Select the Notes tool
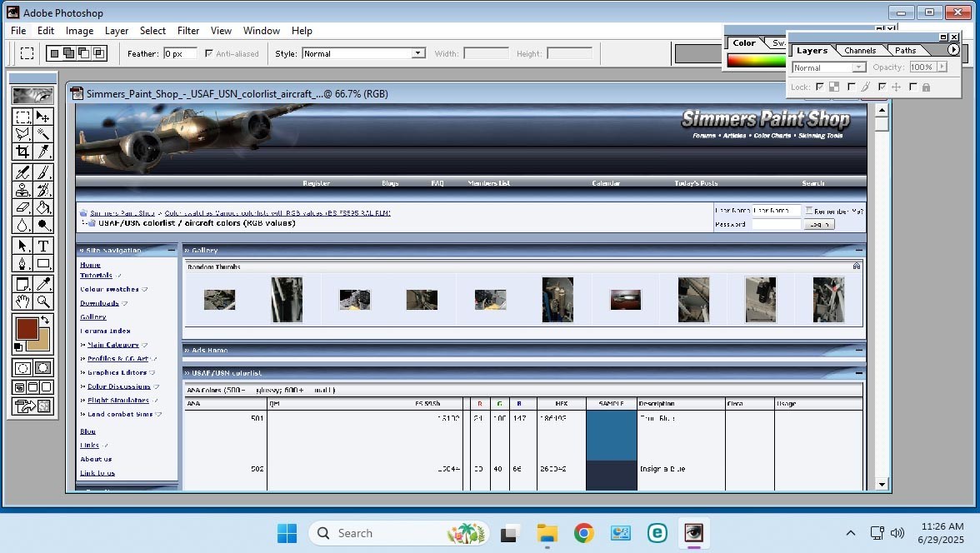980x553 pixels. point(22,284)
